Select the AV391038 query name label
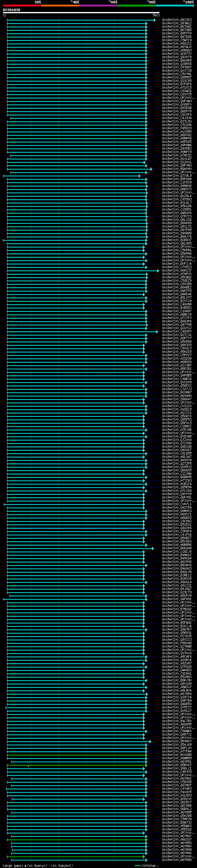 (11, 10)
